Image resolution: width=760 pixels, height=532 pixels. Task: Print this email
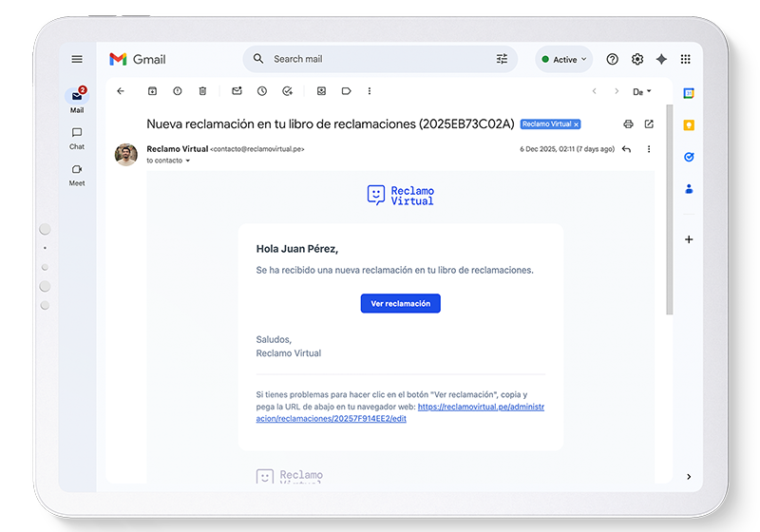628,124
